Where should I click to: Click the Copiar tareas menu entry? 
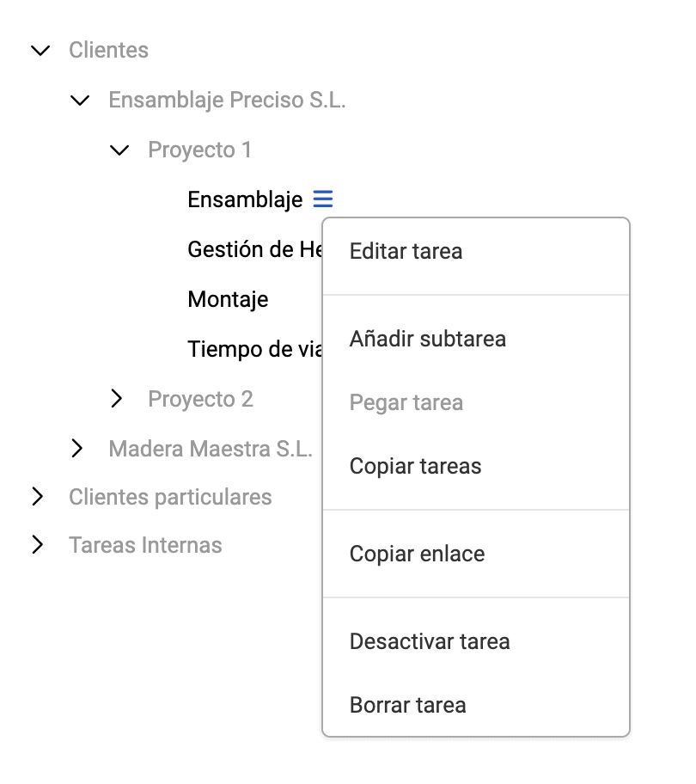point(415,467)
